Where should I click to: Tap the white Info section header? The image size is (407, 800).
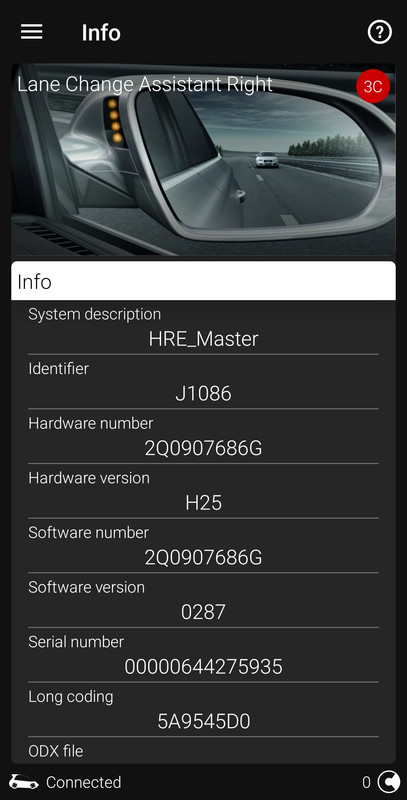[204, 281]
